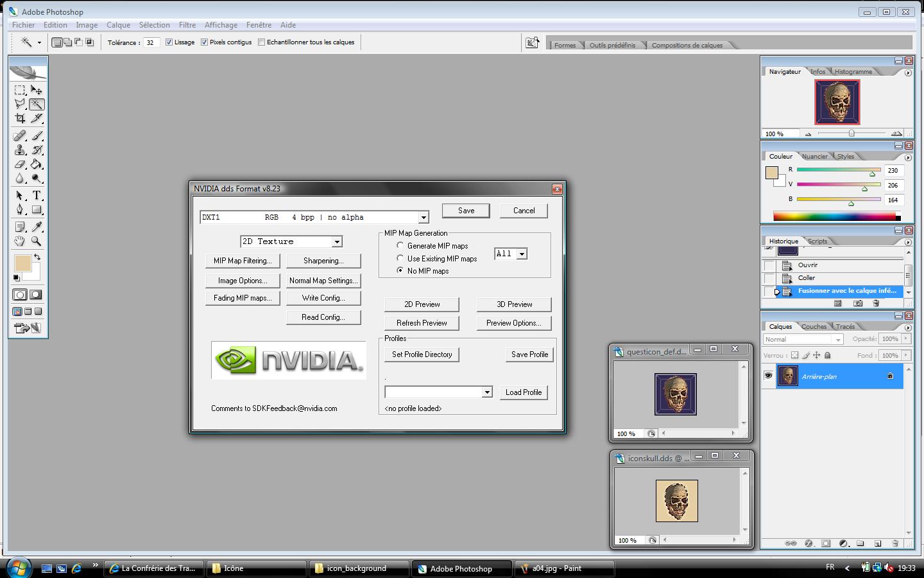Select the Rectangle shape tool
Viewport: 924px width, 578px height.
pos(37,209)
